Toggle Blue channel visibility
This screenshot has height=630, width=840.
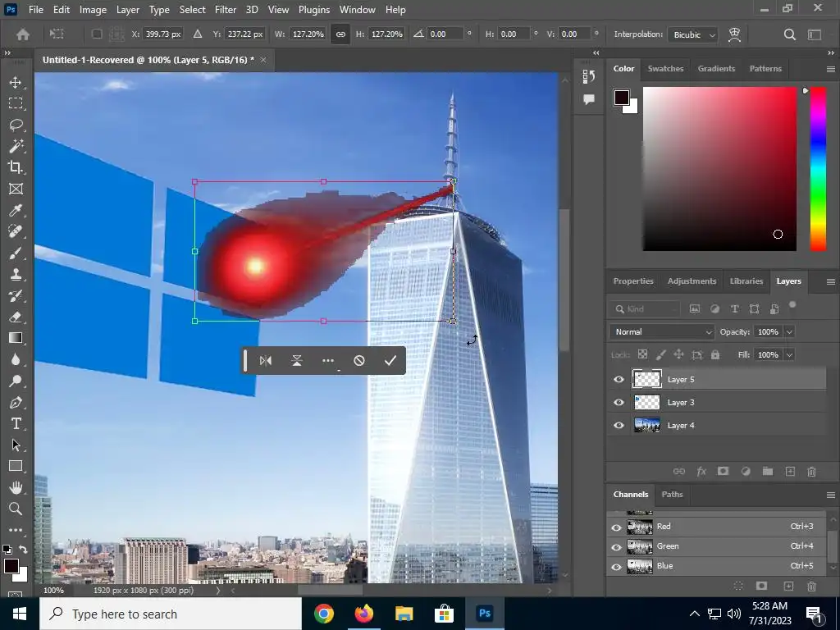[x=616, y=566]
